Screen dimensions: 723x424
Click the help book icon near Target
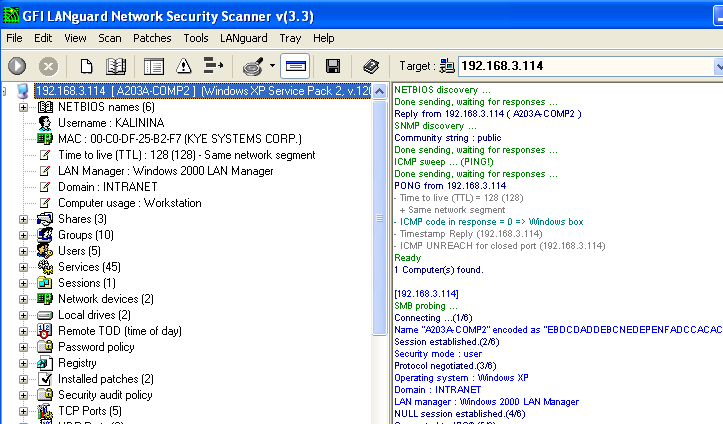pos(371,66)
